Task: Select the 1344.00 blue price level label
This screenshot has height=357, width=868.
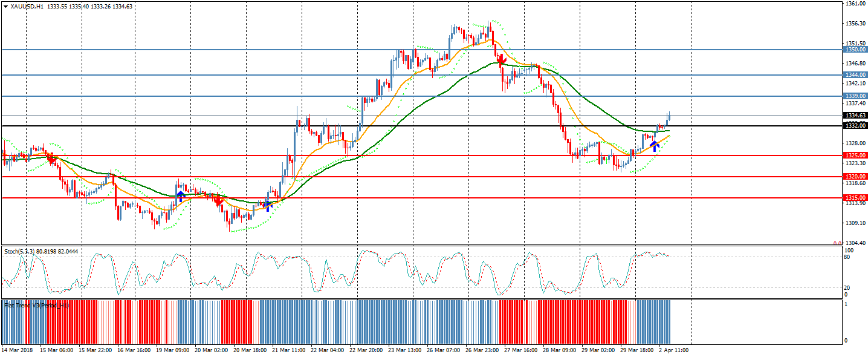Action: coord(855,75)
